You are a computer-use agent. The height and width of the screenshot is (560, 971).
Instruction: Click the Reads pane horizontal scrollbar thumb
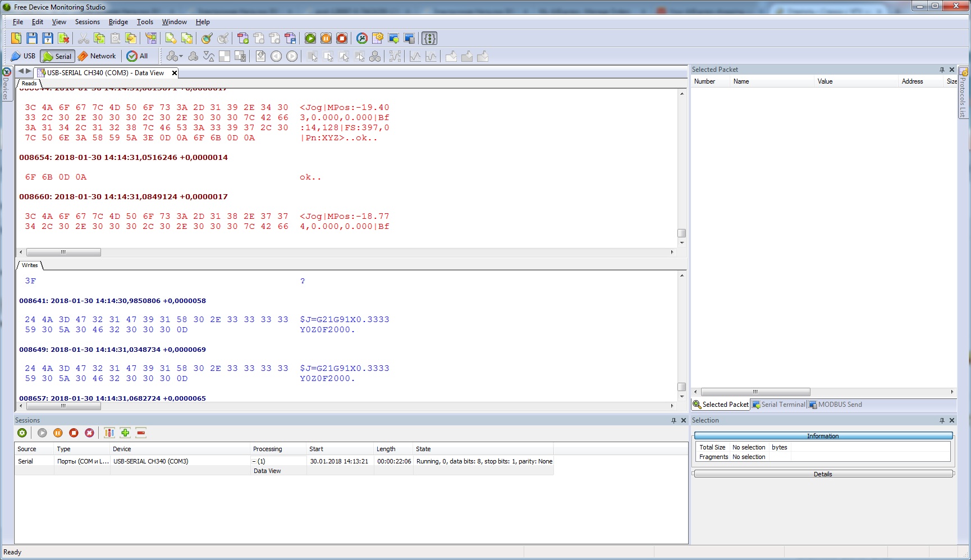[63, 253]
